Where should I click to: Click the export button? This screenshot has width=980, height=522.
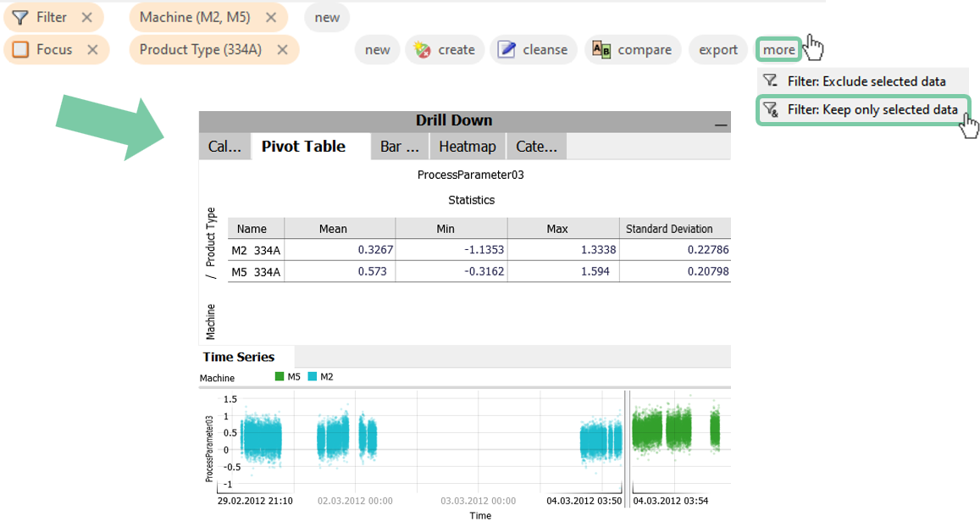[x=718, y=50]
